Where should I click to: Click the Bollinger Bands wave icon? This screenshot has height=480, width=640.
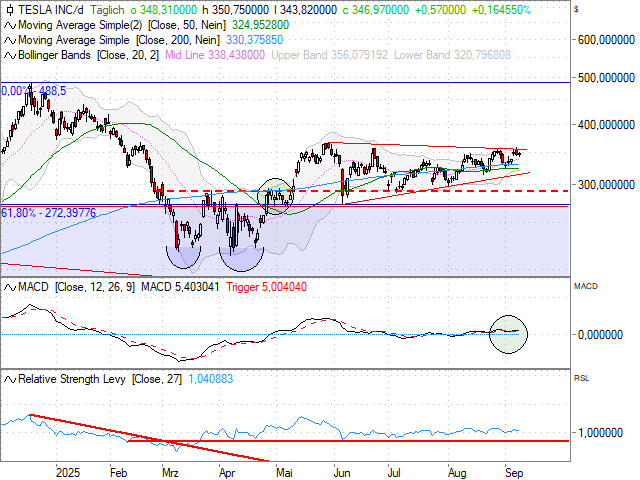click(10, 56)
